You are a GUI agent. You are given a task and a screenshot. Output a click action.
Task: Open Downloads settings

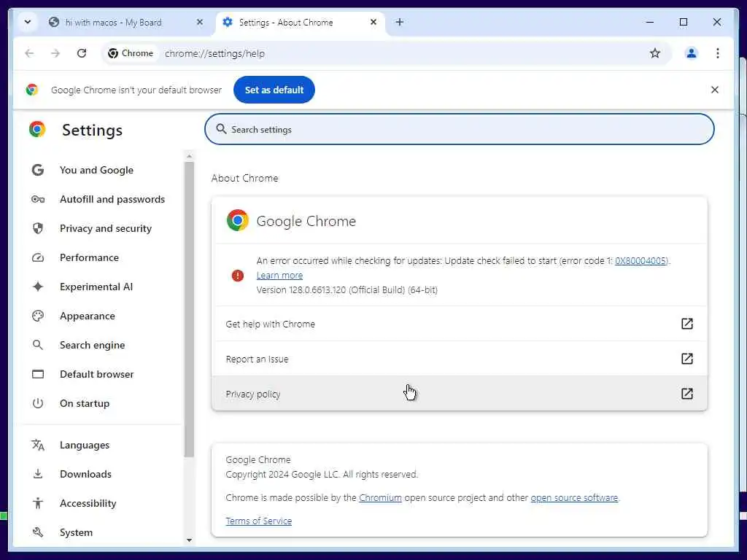tap(85, 474)
